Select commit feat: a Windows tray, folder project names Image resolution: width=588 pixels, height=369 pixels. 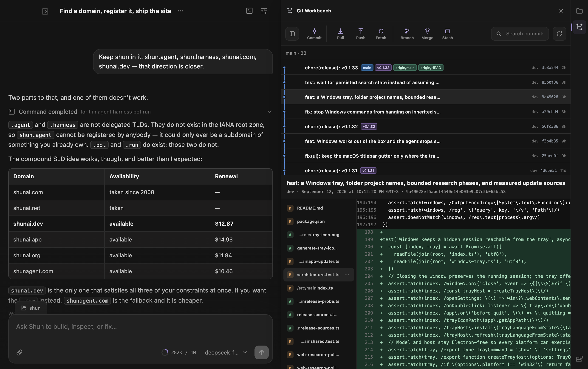(x=426, y=97)
